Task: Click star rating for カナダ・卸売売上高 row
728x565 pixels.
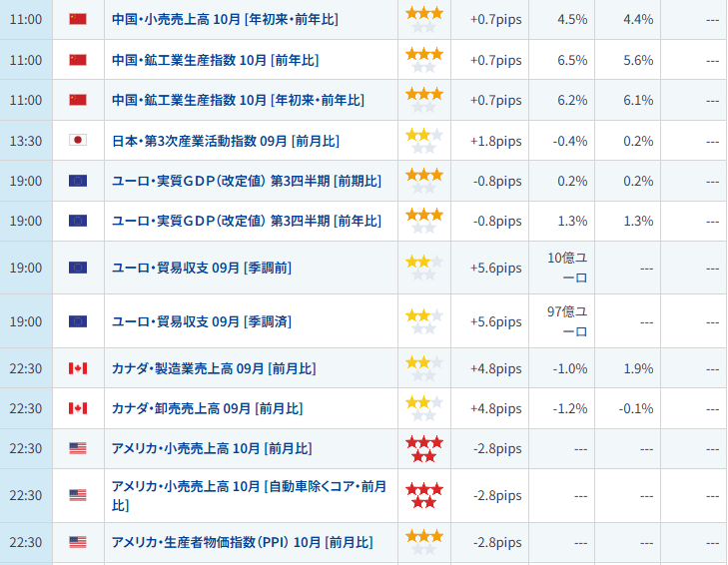Action: point(424,408)
